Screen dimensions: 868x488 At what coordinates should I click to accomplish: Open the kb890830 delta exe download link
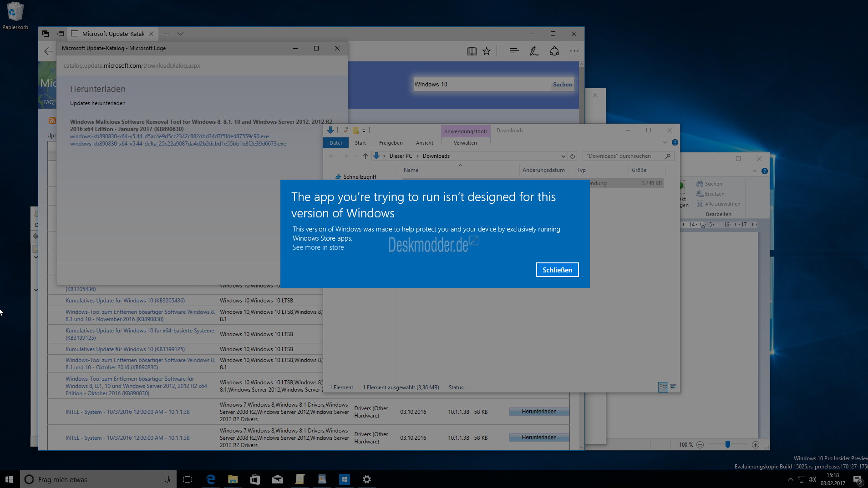[178, 144]
